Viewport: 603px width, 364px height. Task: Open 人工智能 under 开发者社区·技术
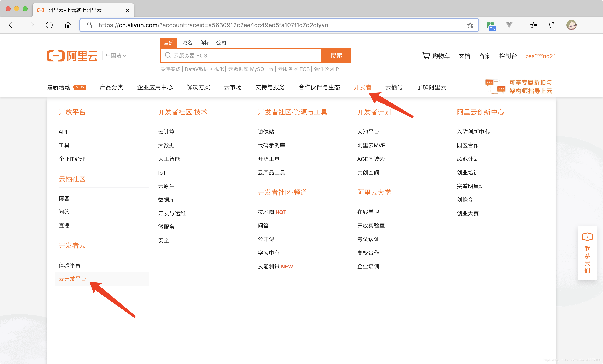169,159
